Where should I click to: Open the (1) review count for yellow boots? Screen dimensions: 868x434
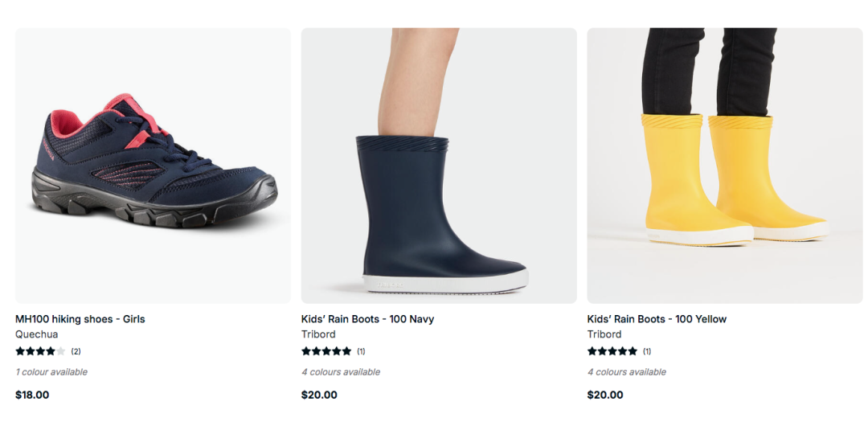click(647, 351)
